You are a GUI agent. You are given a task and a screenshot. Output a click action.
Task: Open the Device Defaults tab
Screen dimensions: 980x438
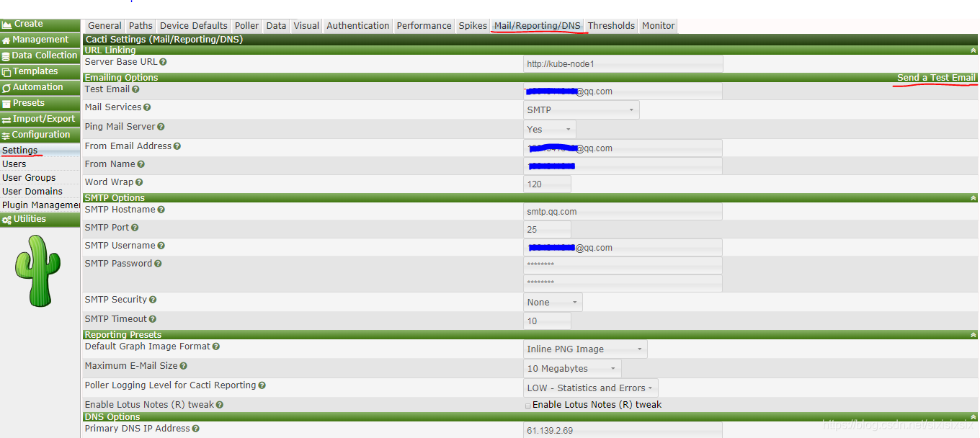194,26
